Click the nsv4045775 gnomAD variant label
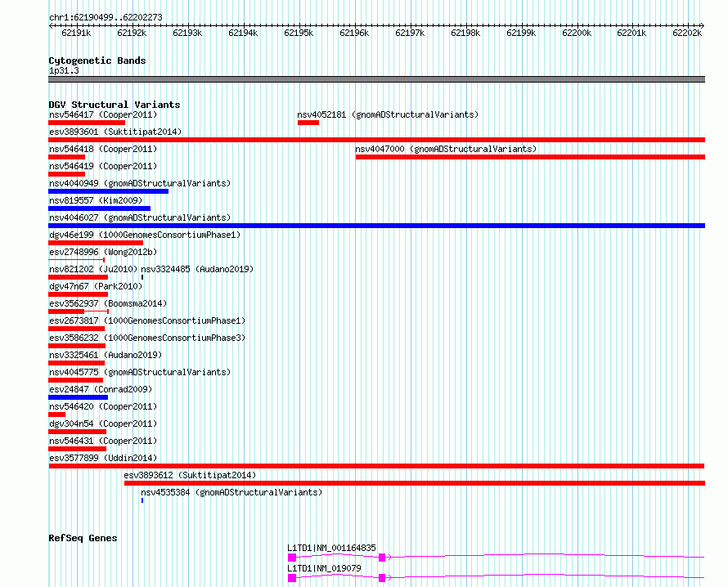 [140, 372]
